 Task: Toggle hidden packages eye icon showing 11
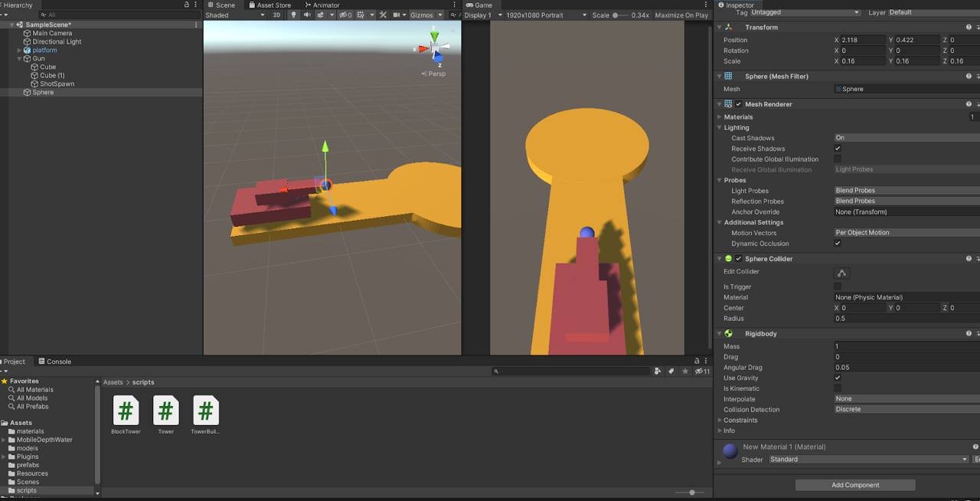tap(702, 371)
